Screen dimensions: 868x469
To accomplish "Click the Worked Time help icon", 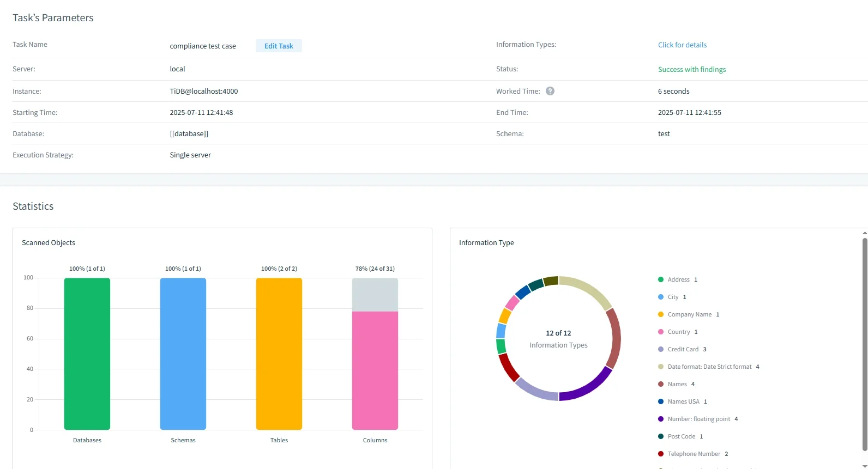I will pos(550,91).
